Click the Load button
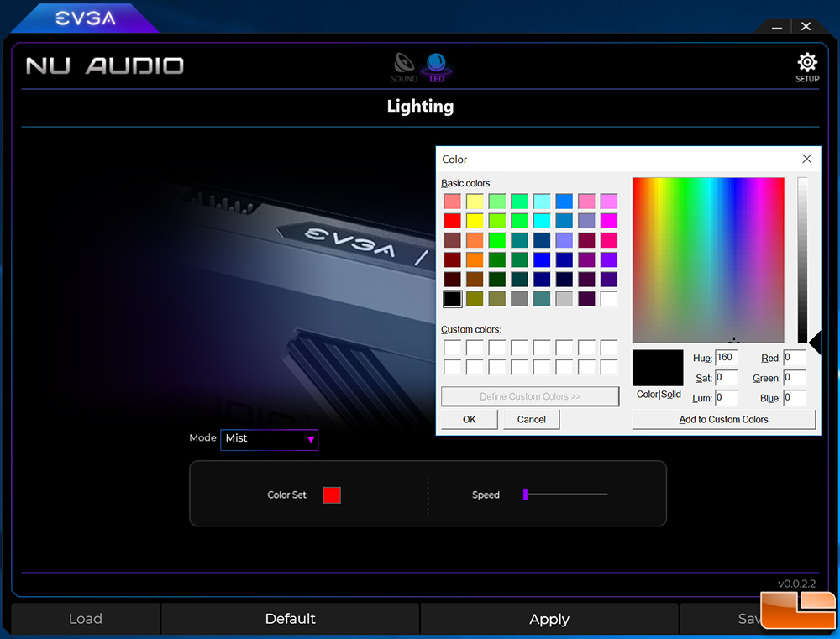The width and height of the screenshot is (840, 639). 86,619
